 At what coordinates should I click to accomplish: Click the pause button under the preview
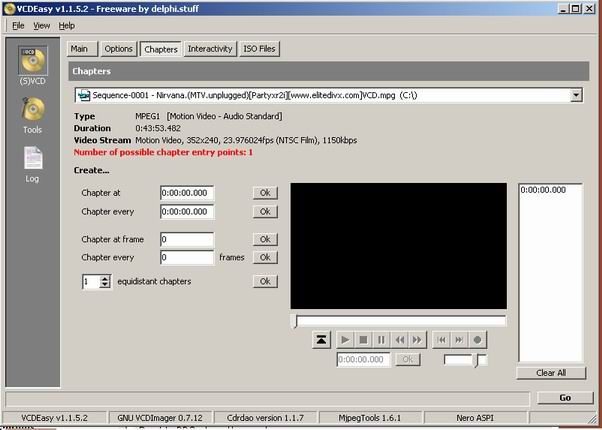click(x=381, y=340)
